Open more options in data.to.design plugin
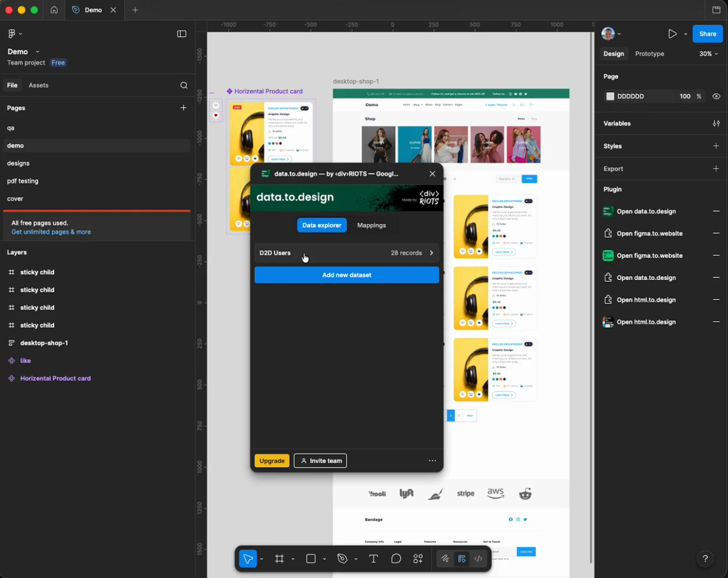 432,461
